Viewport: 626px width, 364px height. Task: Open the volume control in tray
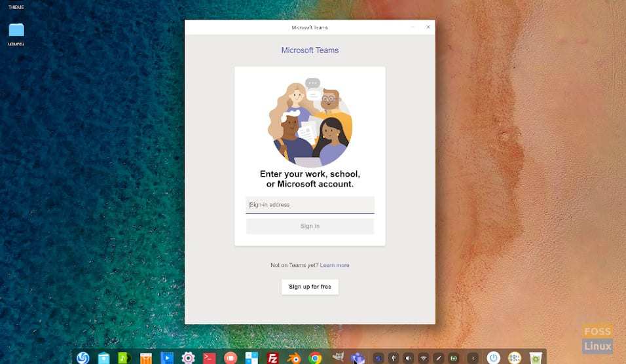point(409,358)
